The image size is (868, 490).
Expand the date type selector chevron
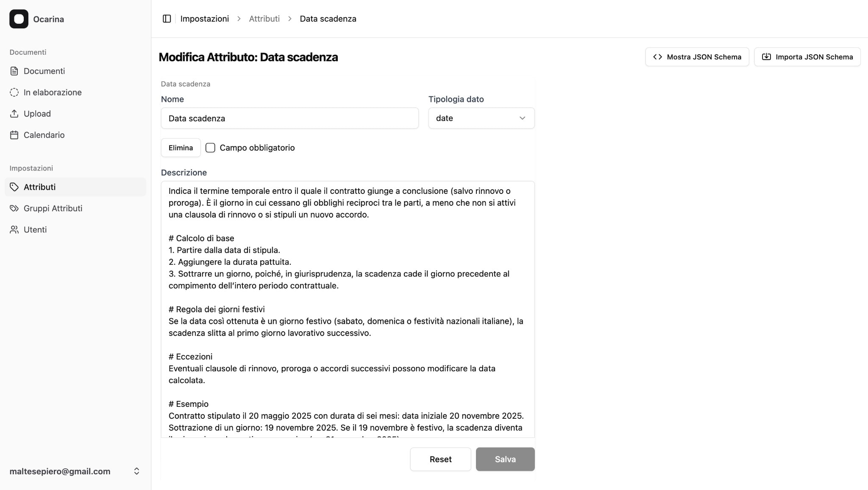pos(522,118)
